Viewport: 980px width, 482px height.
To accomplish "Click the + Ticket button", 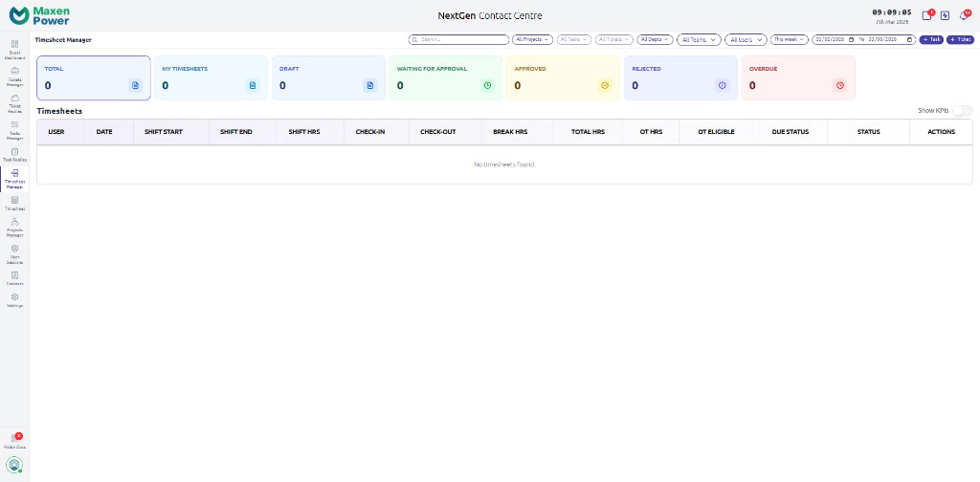I will tap(960, 40).
